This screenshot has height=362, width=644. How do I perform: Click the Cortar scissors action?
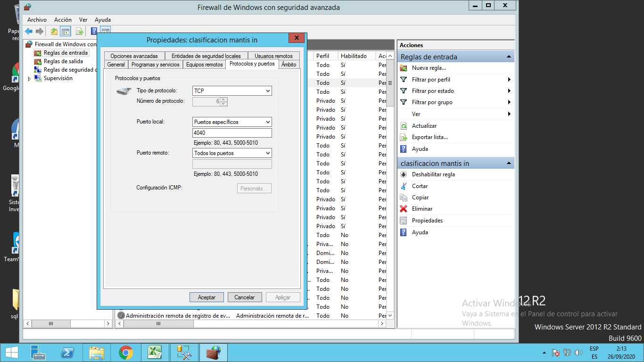420,186
